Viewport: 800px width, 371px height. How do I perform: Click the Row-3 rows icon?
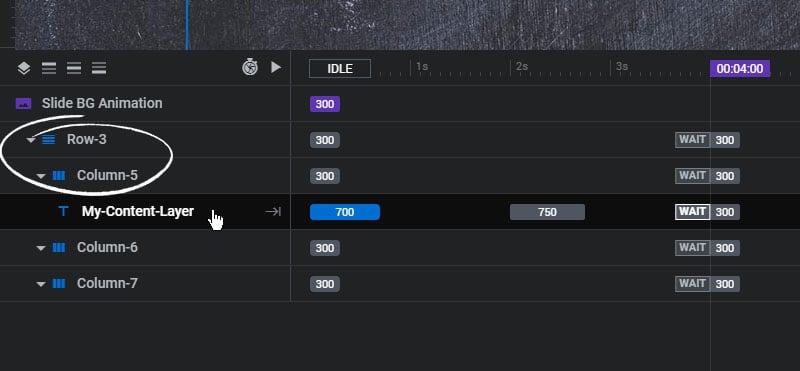(48, 139)
